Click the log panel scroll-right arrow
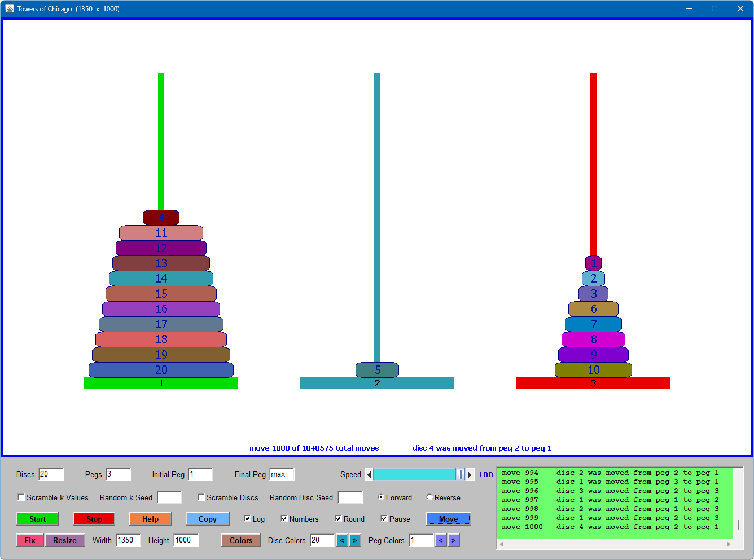Viewport: 754px width, 560px height. tap(729, 544)
